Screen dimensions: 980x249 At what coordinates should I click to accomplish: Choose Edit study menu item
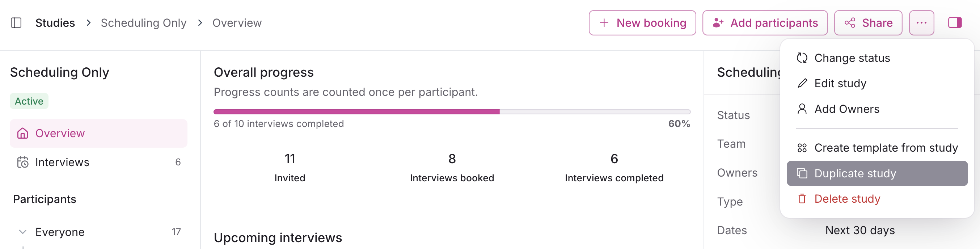(840, 83)
